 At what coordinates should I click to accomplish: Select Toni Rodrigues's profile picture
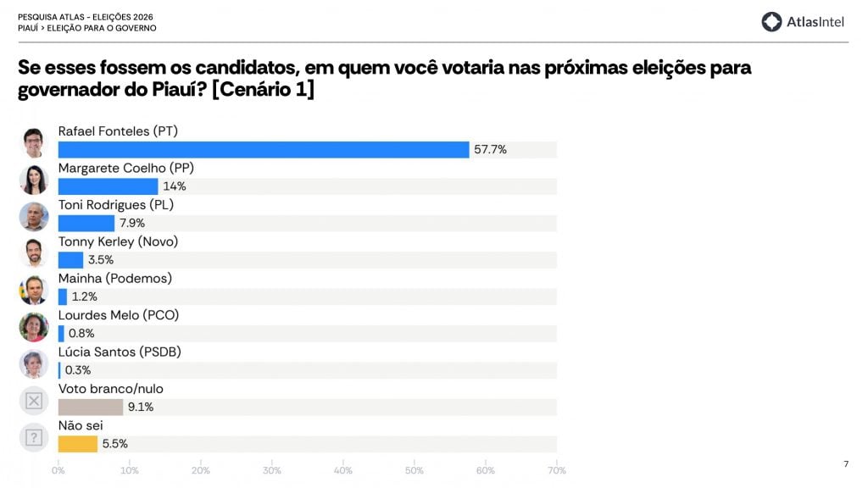click(34, 217)
